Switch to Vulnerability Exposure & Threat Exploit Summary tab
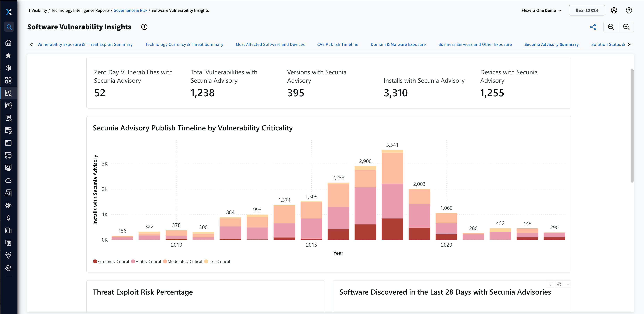Viewport: 644px width, 314px height. point(85,44)
